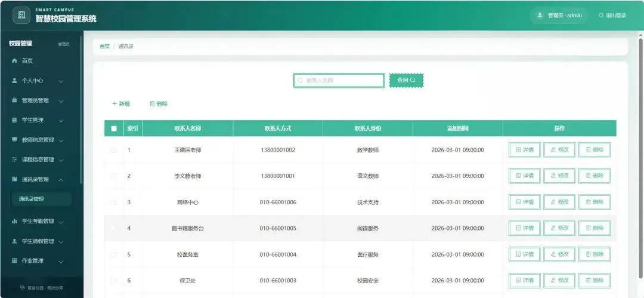Click detail icon in 图书馆服务台 row
This screenshot has width=644, height=298.
click(x=518, y=228)
